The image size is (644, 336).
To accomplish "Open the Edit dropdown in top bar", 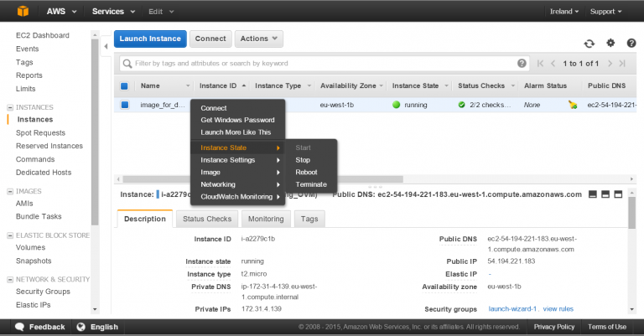I will tap(161, 12).
